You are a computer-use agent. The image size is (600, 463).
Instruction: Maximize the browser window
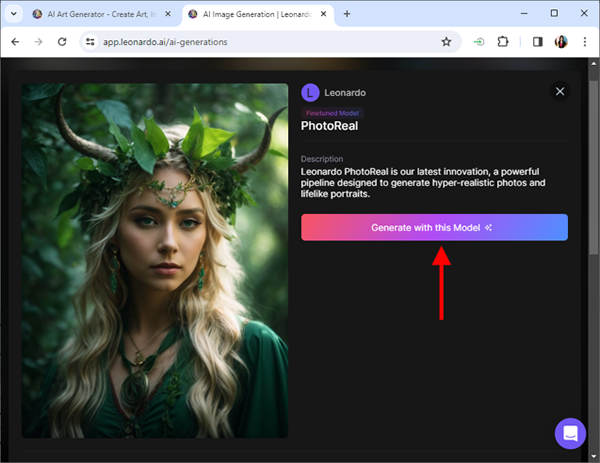[554, 13]
